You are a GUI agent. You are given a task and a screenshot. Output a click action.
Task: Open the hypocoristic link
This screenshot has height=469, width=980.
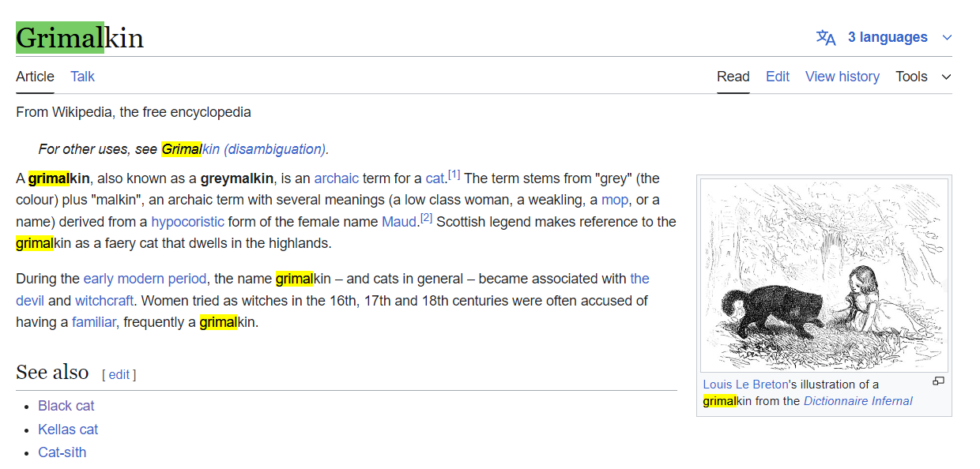click(187, 222)
